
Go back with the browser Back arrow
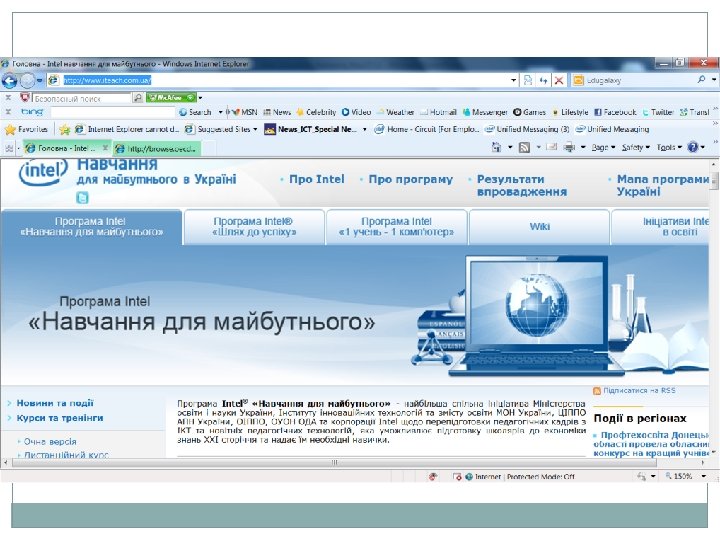click(x=9, y=81)
